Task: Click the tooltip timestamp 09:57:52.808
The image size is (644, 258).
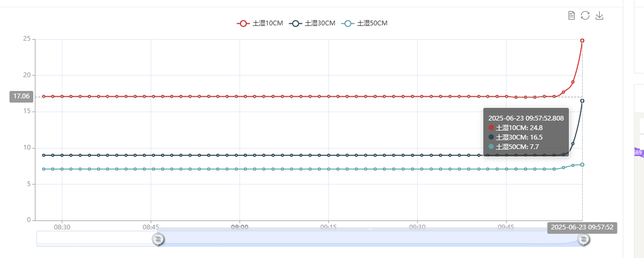Action: tap(526, 118)
